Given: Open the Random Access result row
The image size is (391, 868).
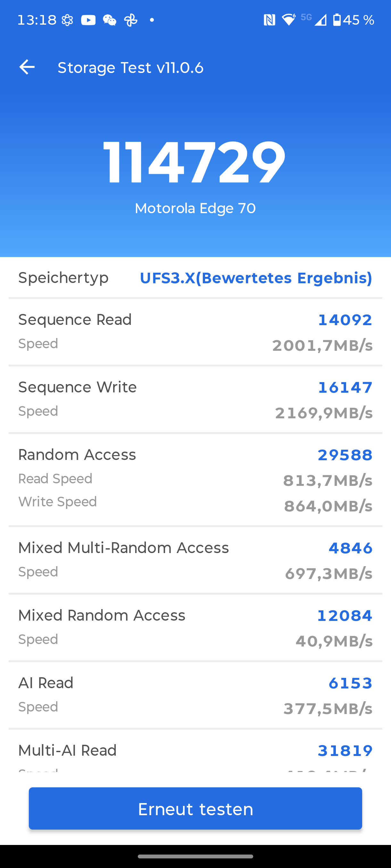Looking at the screenshot, I should point(195,479).
